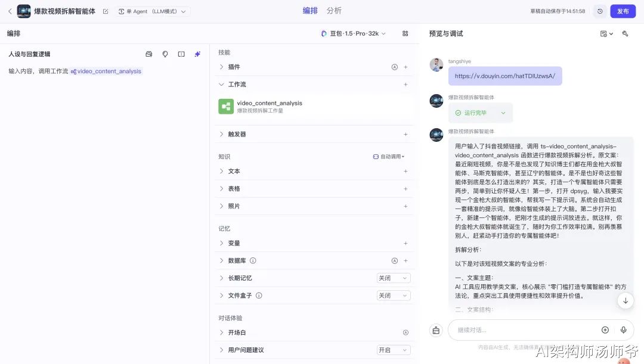
Task: Open the video_content_analysis workflow item
Action: (x=314, y=106)
